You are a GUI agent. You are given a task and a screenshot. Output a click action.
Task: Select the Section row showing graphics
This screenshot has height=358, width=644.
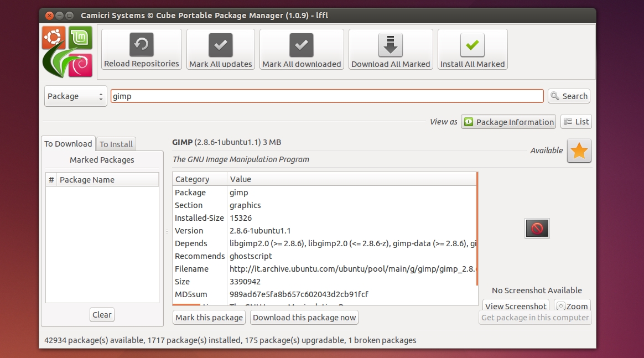coord(324,205)
